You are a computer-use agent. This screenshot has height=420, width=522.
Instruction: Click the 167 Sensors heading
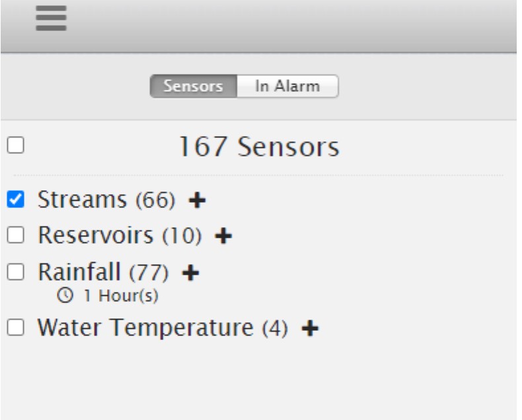pyautogui.click(x=258, y=146)
